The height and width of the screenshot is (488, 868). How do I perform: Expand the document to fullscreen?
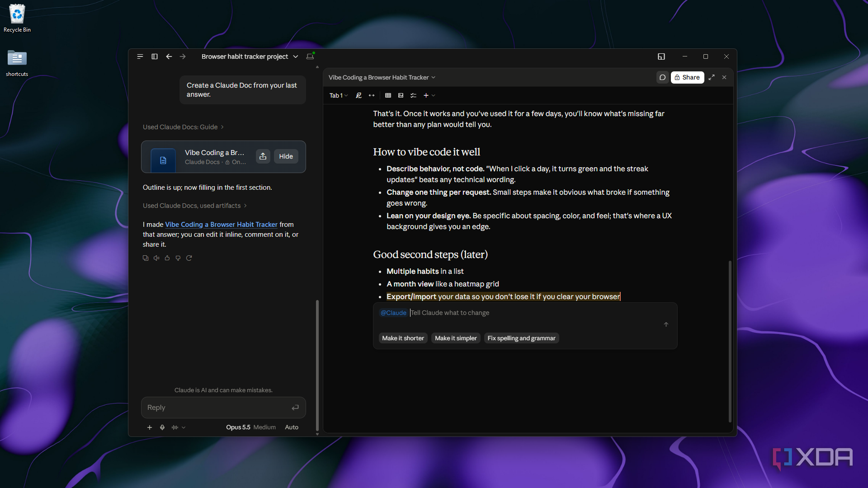(712, 77)
